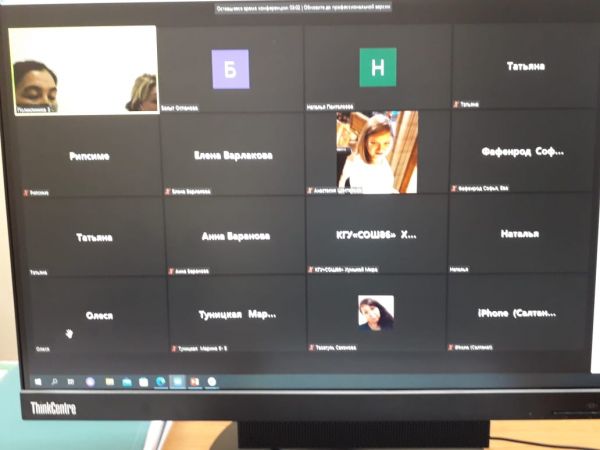Click the raised hand icon on Олеся's tile
Viewport: 600px width, 450px height.
tap(69, 333)
